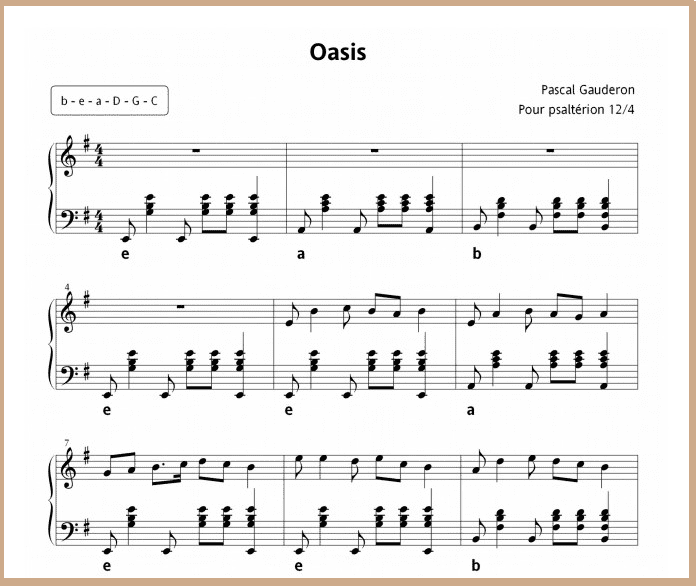The height and width of the screenshot is (586, 696).
Task: Click measure number 7 marker
Action: pyautogui.click(x=67, y=443)
